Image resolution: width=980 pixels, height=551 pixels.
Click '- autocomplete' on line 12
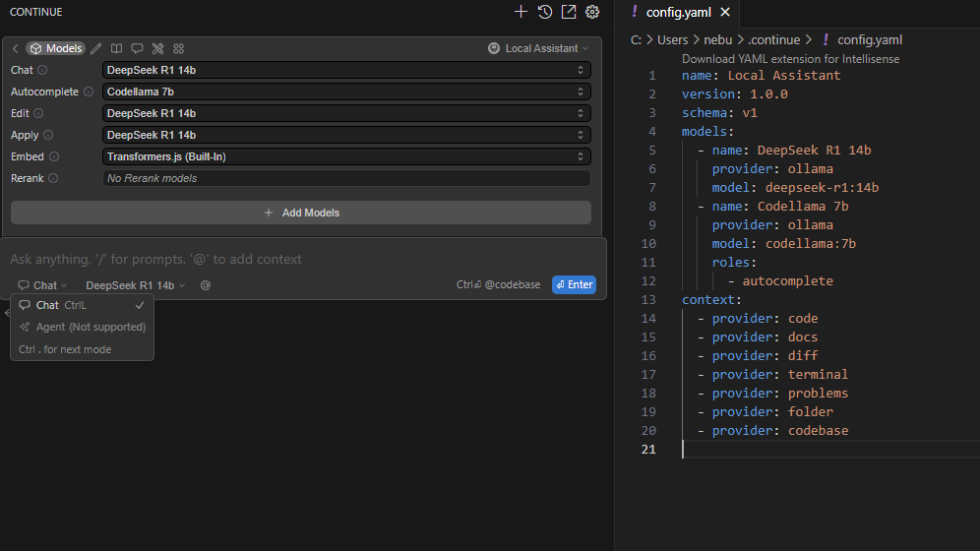tap(780, 281)
